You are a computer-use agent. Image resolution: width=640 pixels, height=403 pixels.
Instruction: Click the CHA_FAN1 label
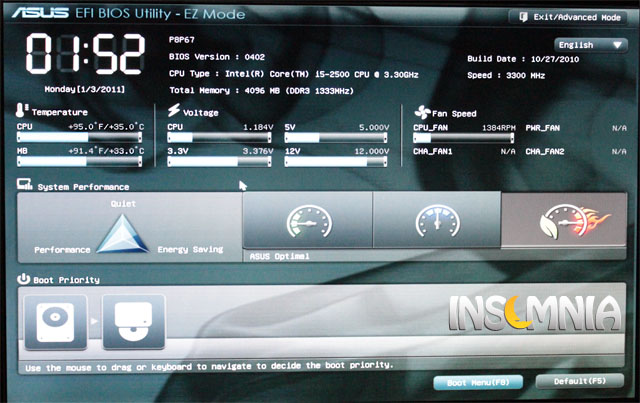433,151
